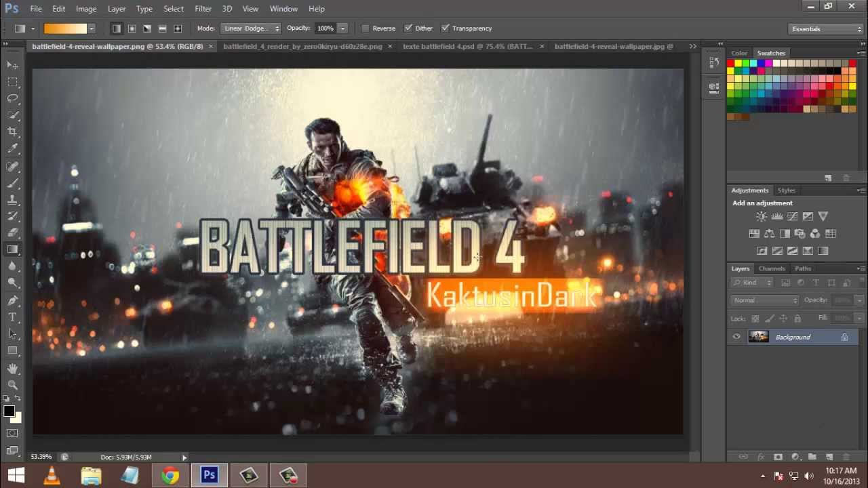Click the gradient preview swatch in options bar

(66, 28)
